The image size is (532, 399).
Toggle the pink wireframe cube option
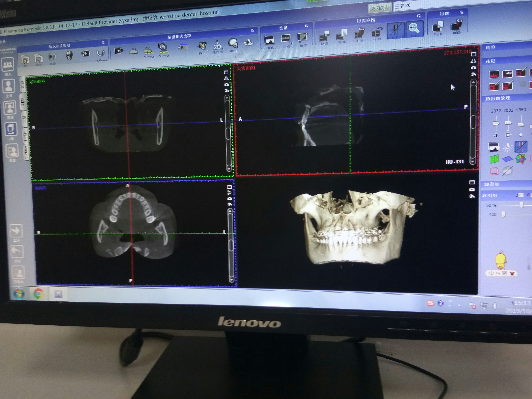[494, 171]
